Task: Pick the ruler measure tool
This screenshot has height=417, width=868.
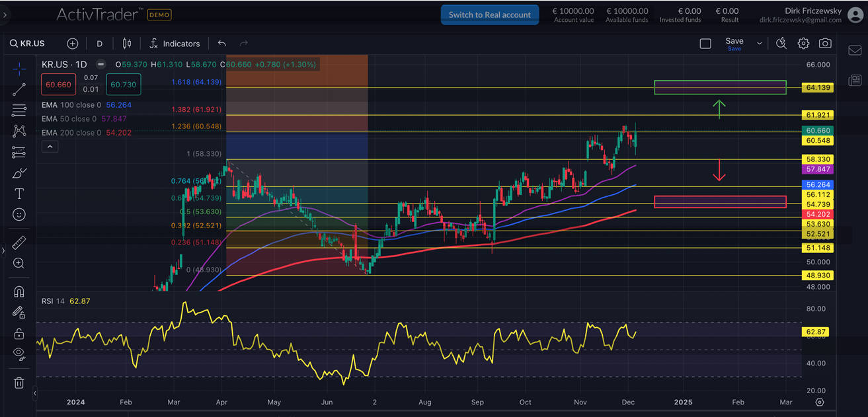Action: 19,243
